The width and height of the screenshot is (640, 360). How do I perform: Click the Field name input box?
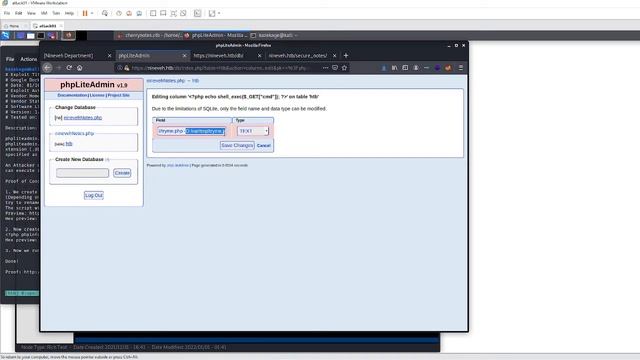pos(191,131)
